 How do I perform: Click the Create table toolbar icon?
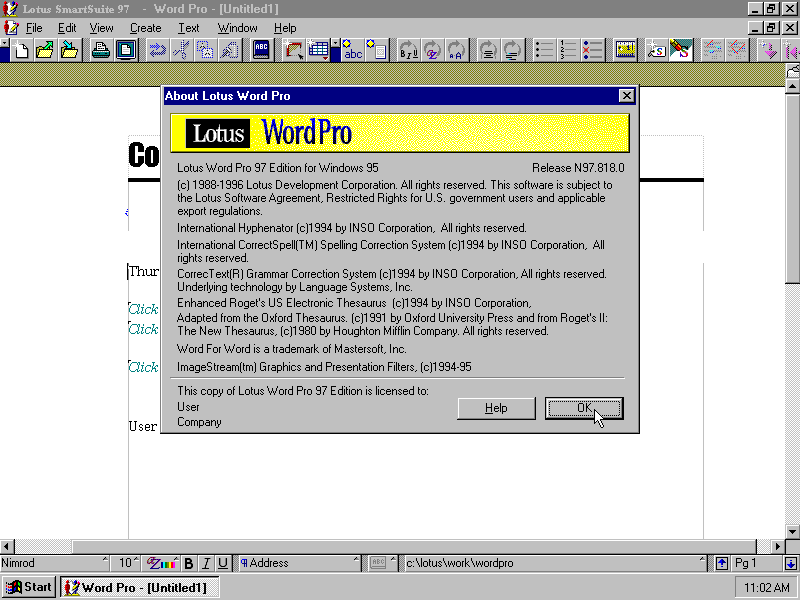coord(318,50)
